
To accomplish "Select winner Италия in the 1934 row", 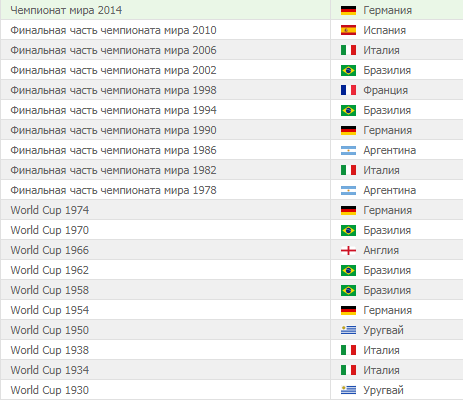I will [x=381, y=370].
